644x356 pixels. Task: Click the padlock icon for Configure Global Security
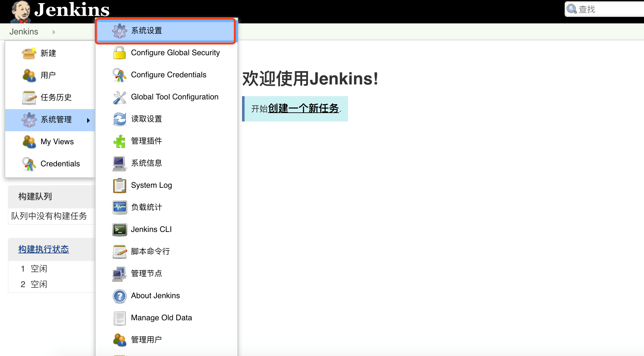(x=119, y=53)
